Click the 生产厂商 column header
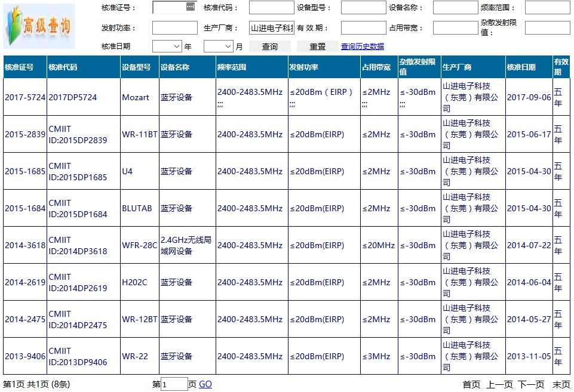The width and height of the screenshot is (574, 392). click(x=473, y=67)
